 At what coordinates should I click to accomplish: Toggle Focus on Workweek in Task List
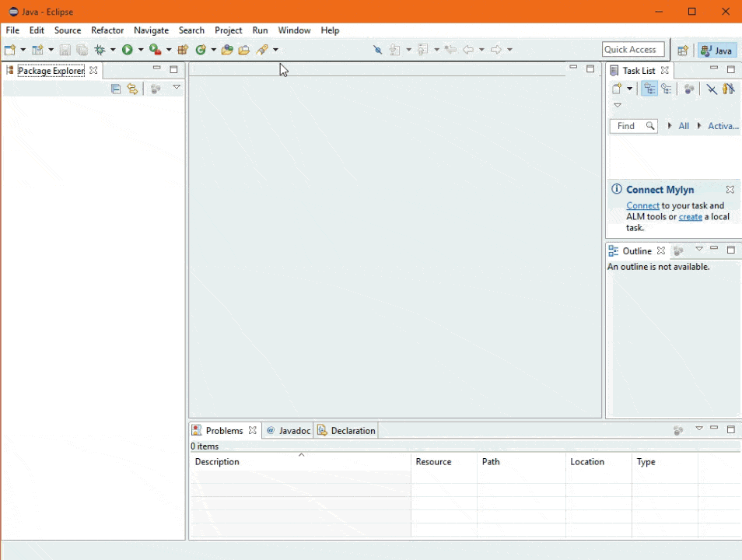pyautogui.click(x=689, y=89)
